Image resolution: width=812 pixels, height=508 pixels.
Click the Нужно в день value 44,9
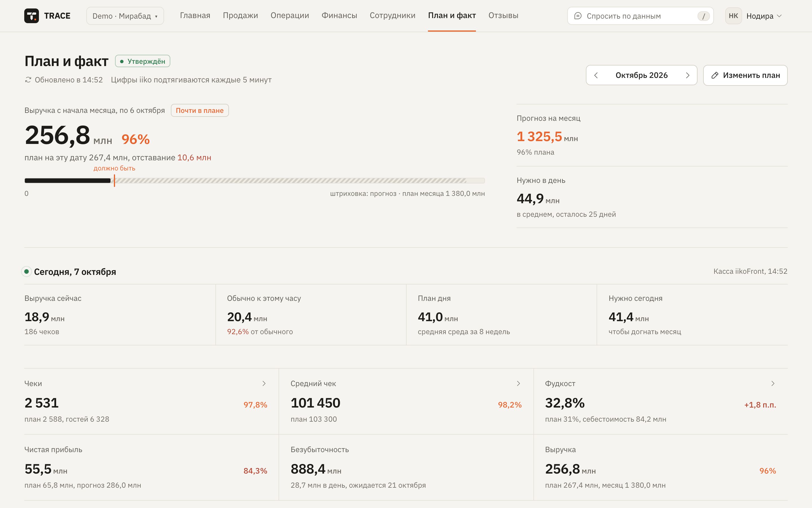[x=530, y=199]
